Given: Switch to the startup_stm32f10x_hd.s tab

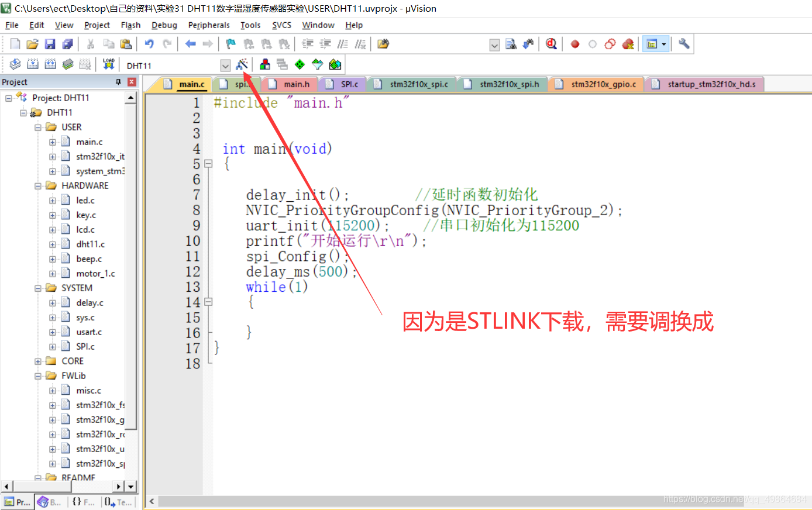Looking at the screenshot, I should click(704, 84).
